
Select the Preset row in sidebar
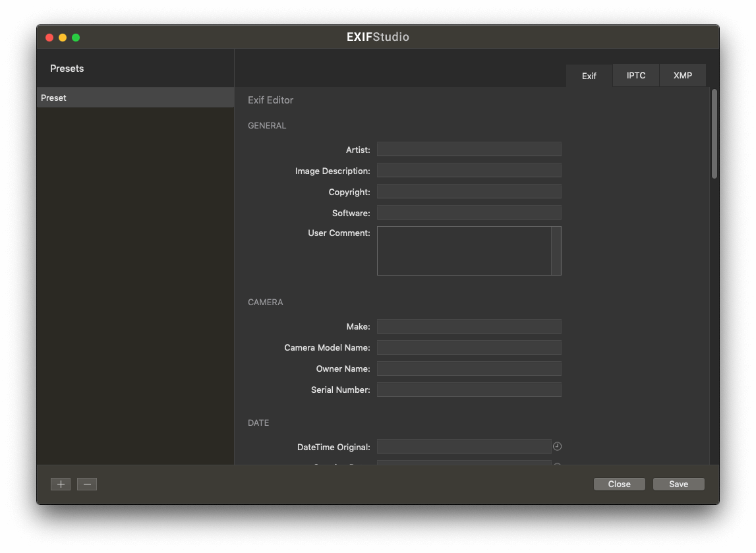(x=136, y=98)
